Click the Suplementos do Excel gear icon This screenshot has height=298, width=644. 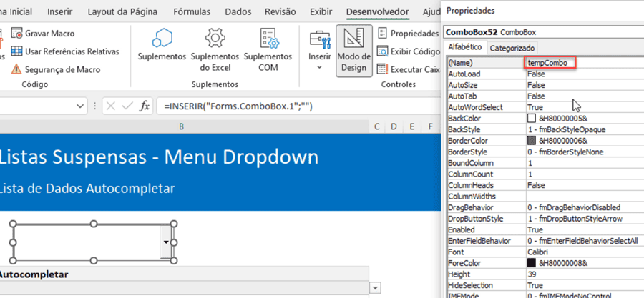(x=215, y=39)
